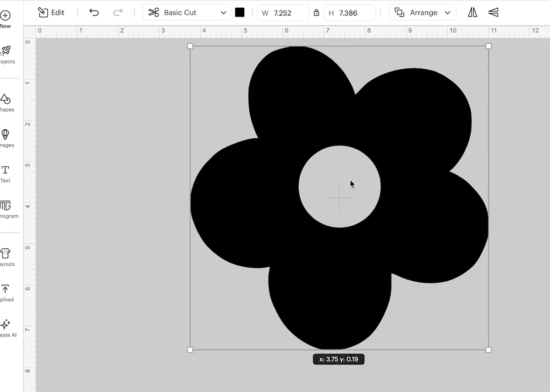Click the height field showing 7.386
This screenshot has width=550, height=392.
pos(350,13)
